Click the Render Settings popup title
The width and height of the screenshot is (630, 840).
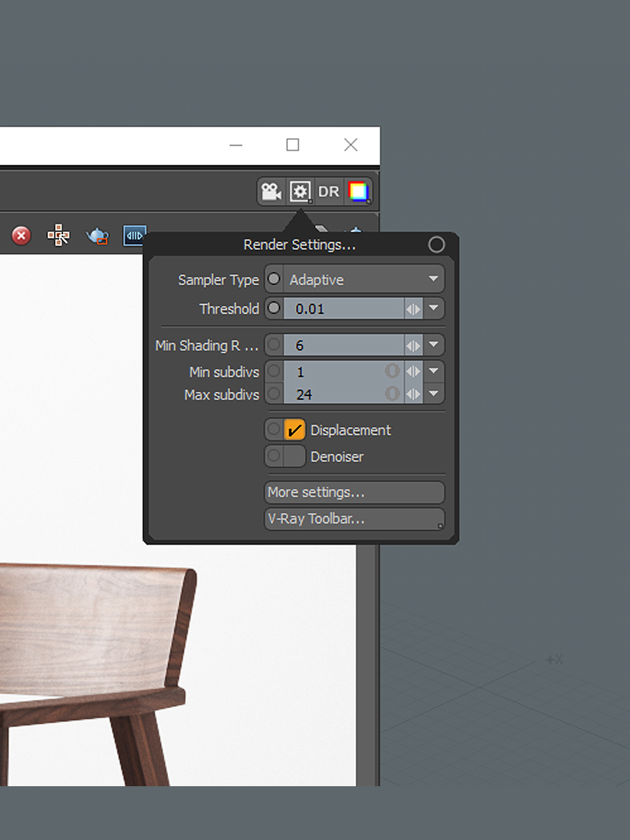tap(299, 245)
